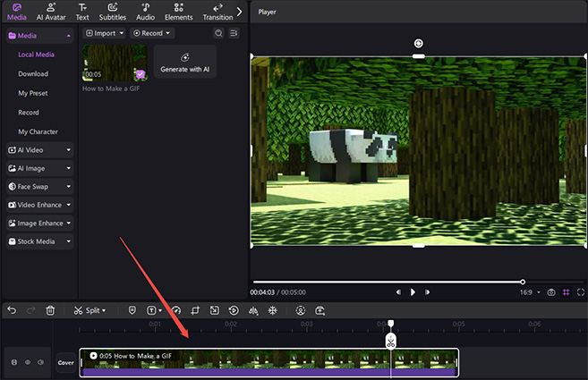Open the Transition tab
588x380 pixels.
[217, 12]
